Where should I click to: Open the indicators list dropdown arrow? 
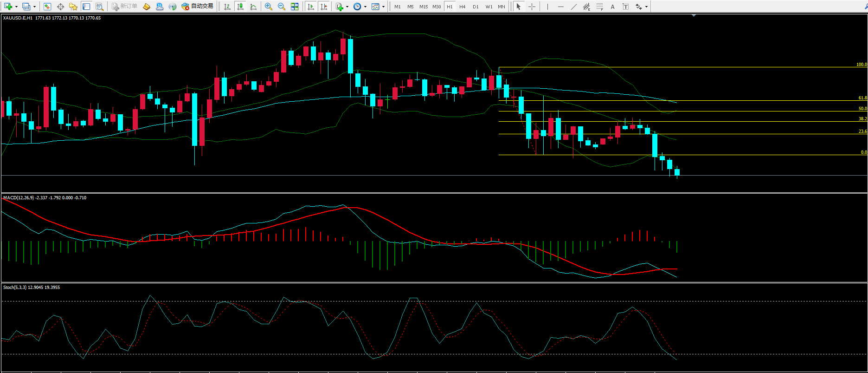tap(347, 7)
